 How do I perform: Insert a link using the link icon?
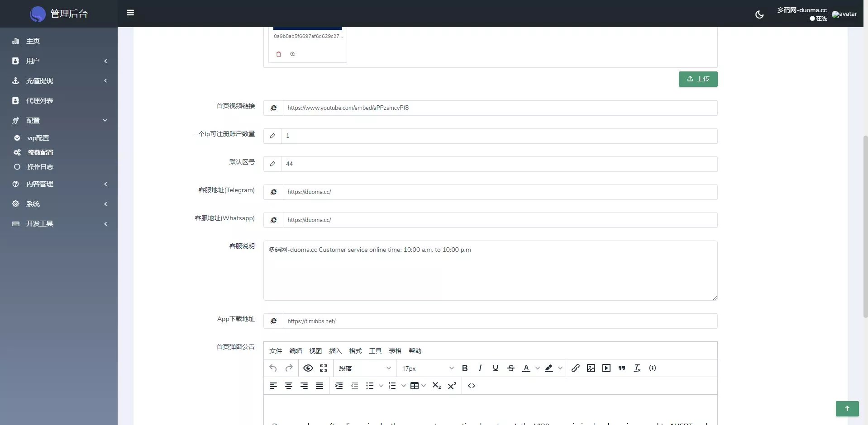[576, 368]
